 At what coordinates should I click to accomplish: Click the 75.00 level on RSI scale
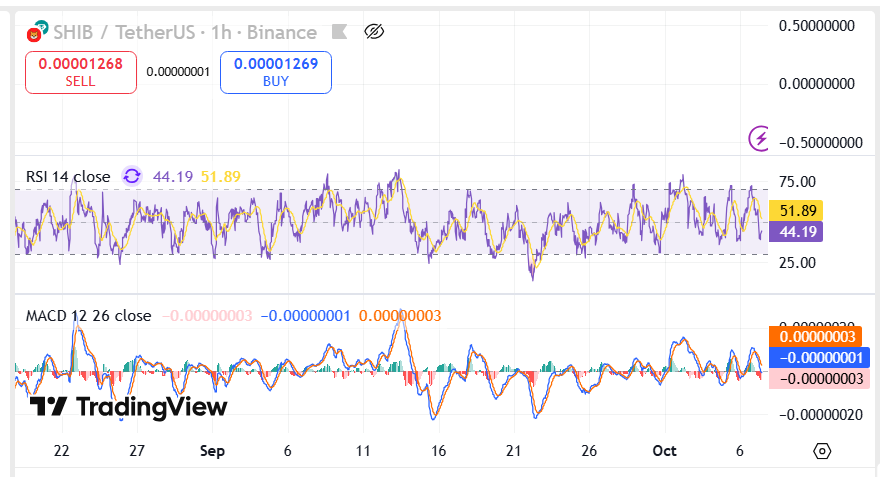(797, 181)
